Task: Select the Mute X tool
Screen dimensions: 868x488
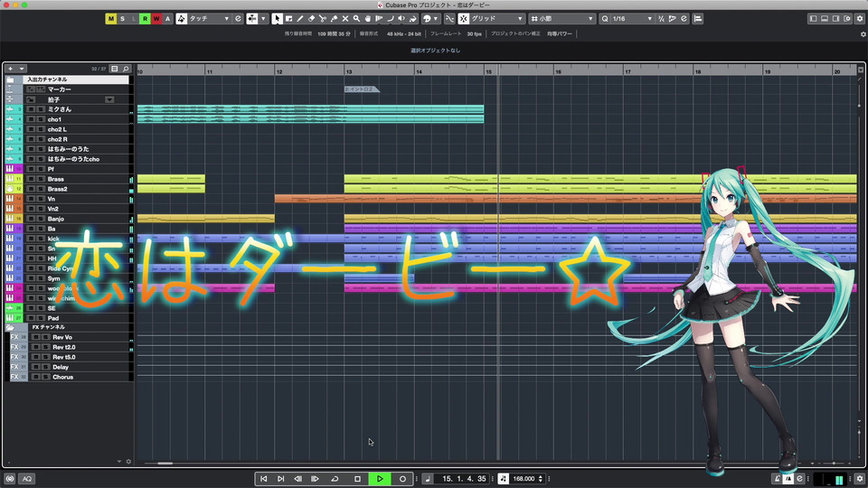Action: pos(344,19)
